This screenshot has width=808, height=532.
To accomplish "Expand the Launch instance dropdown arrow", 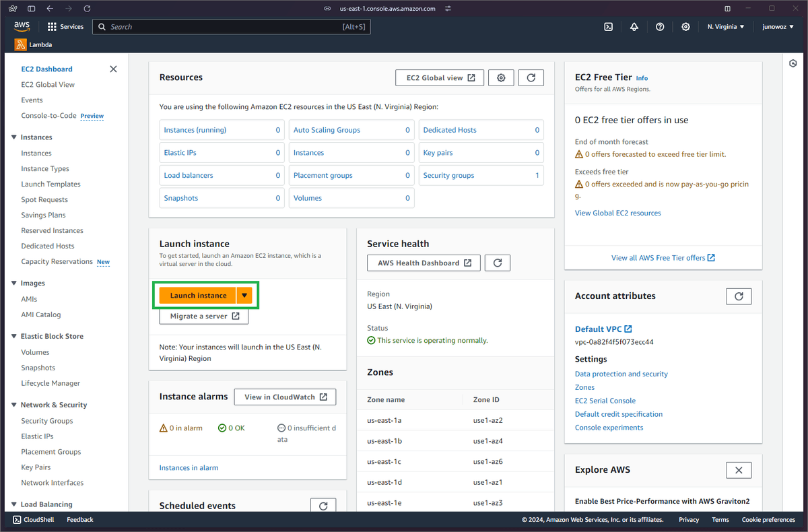I will pyautogui.click(x=244, y=295).
